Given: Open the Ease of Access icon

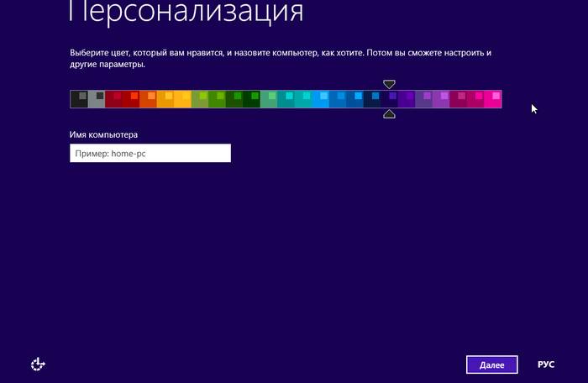Looking at the screenshot, I should click(38, 364).
